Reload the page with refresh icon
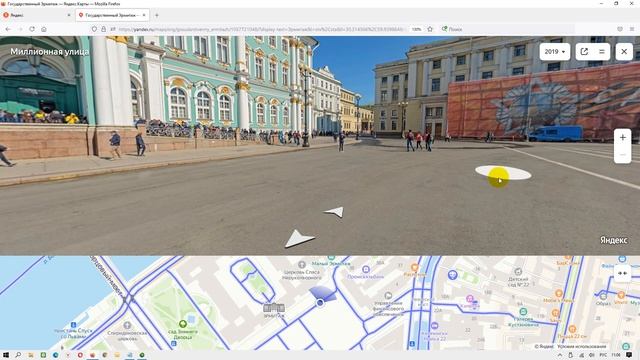The image size is (640, 360). tap(32, 29)
